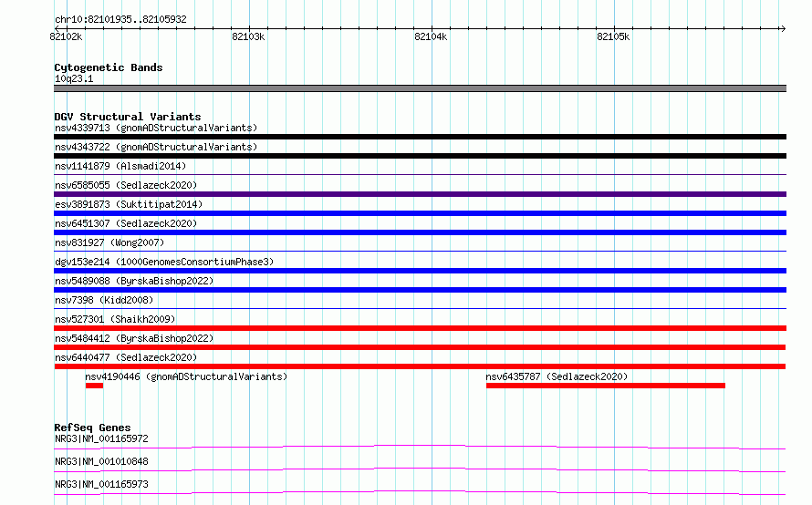
Task: Click the thin purple line of nsv1141879
Action: coord(420,175)
